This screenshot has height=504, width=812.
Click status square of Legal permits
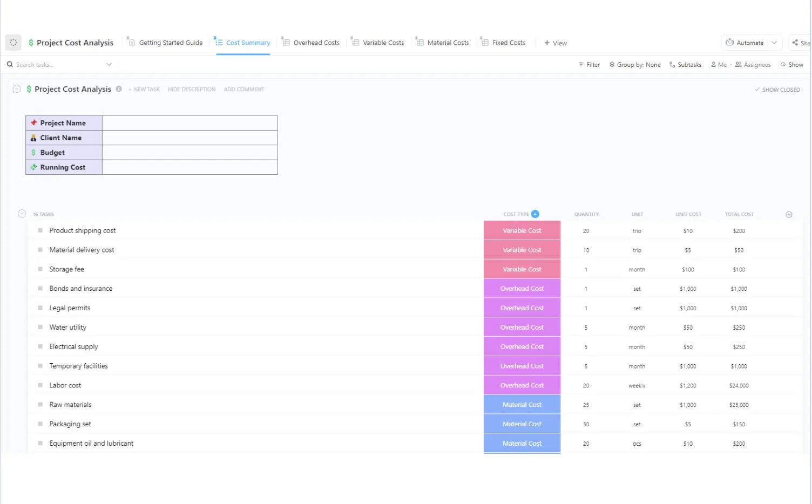coord(40,308)
